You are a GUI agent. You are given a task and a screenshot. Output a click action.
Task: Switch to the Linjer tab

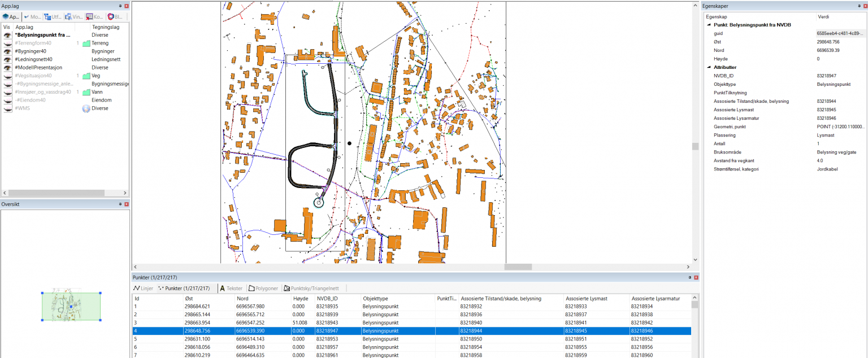coord(143,289)
